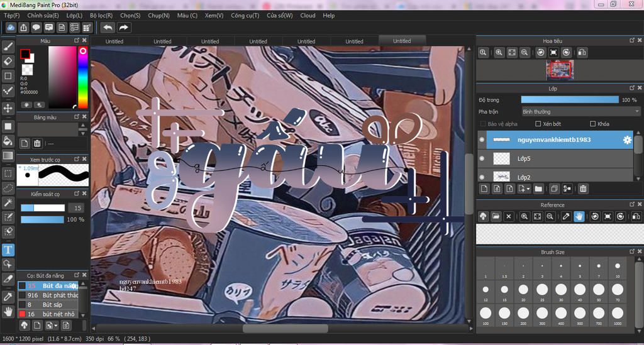
Task: Select the Lớp5 layer
Action: 560,158
